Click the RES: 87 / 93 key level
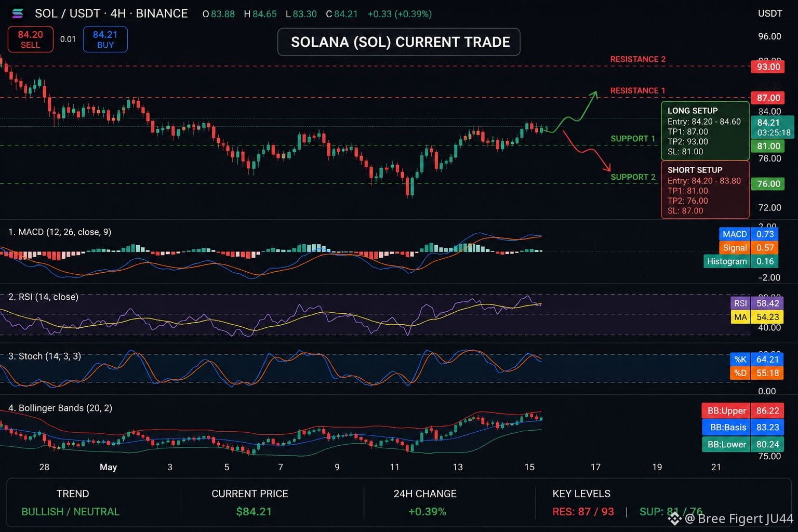Screen dimensions: 798x532 583,512
